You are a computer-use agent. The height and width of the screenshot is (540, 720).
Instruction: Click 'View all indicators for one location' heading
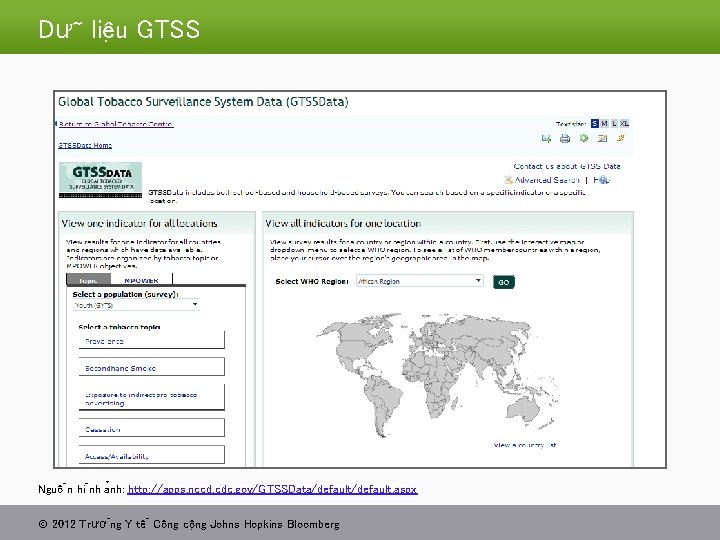click(x=343, y=224)
